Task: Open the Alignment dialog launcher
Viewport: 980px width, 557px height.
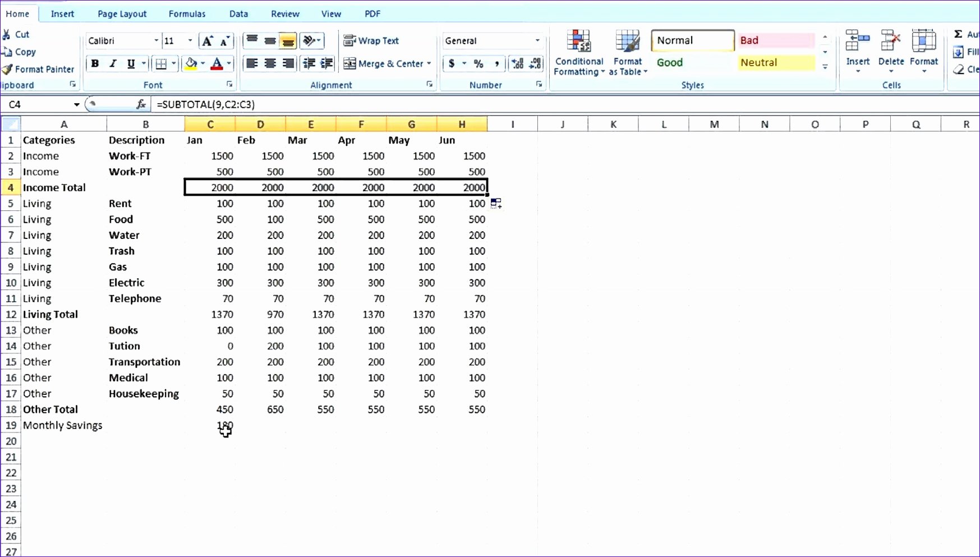Action: point(430,84)
